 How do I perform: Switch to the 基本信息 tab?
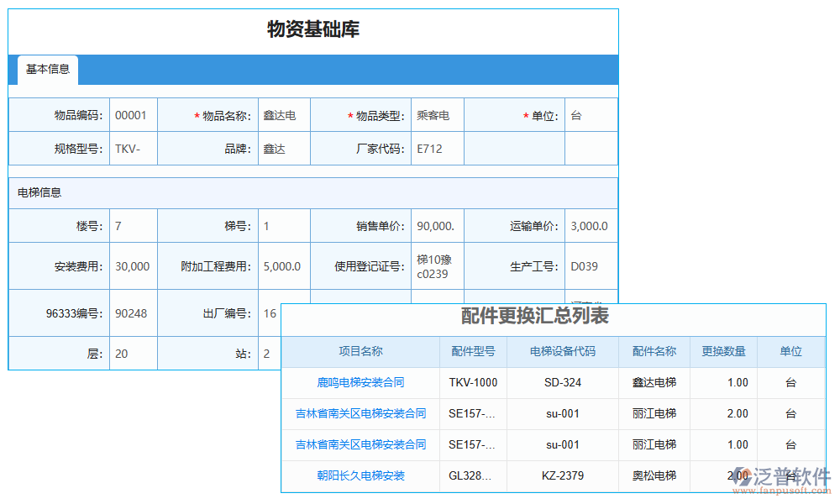46,71
